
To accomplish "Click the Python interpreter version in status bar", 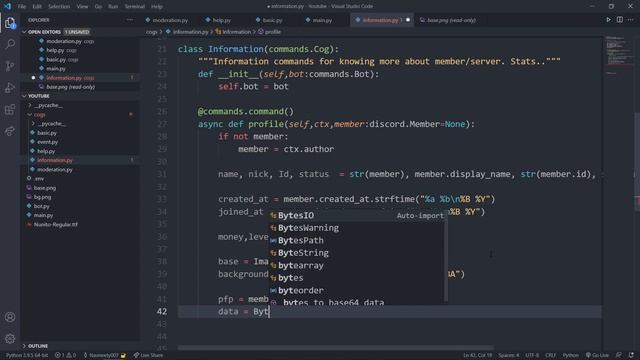I will [x=27, y=356].
